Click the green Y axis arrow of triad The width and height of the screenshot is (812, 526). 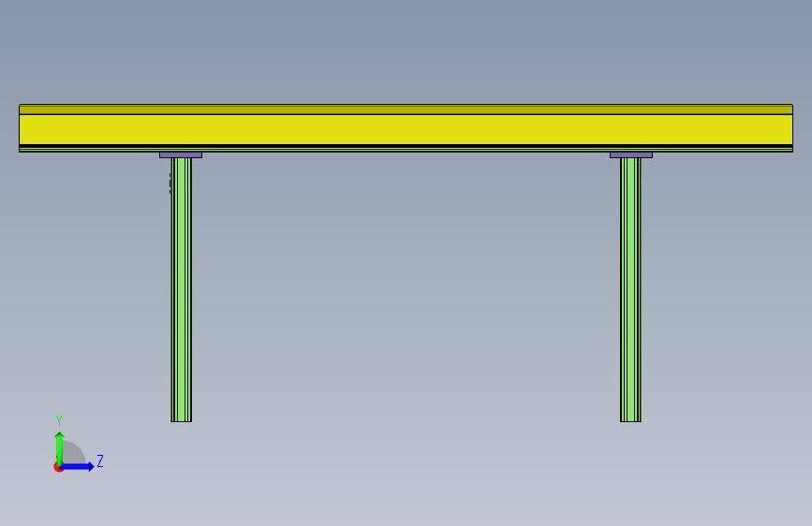click(x=60, y=447)
